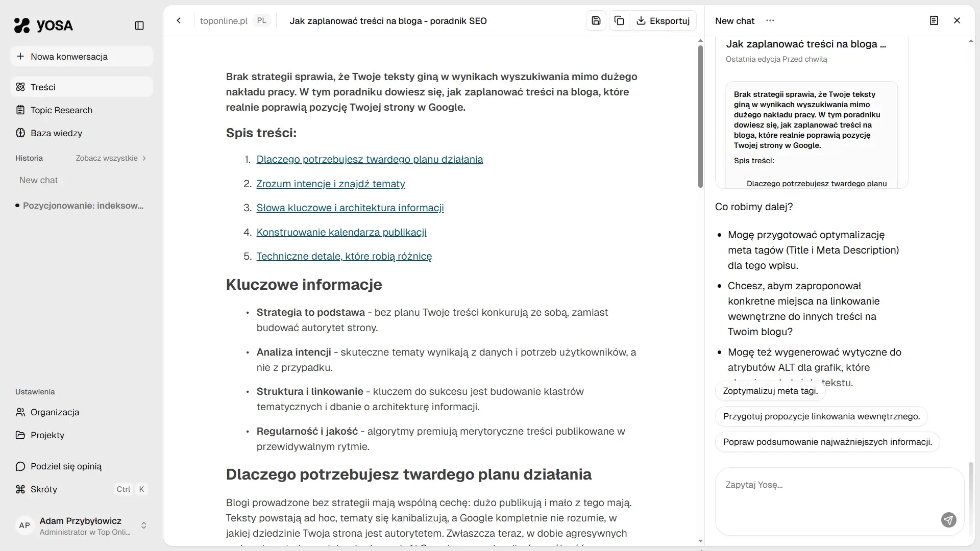Screen dimensions: 980x551
Task: Open the Skróty shortcuts item
Action: [x=44, y=489]
